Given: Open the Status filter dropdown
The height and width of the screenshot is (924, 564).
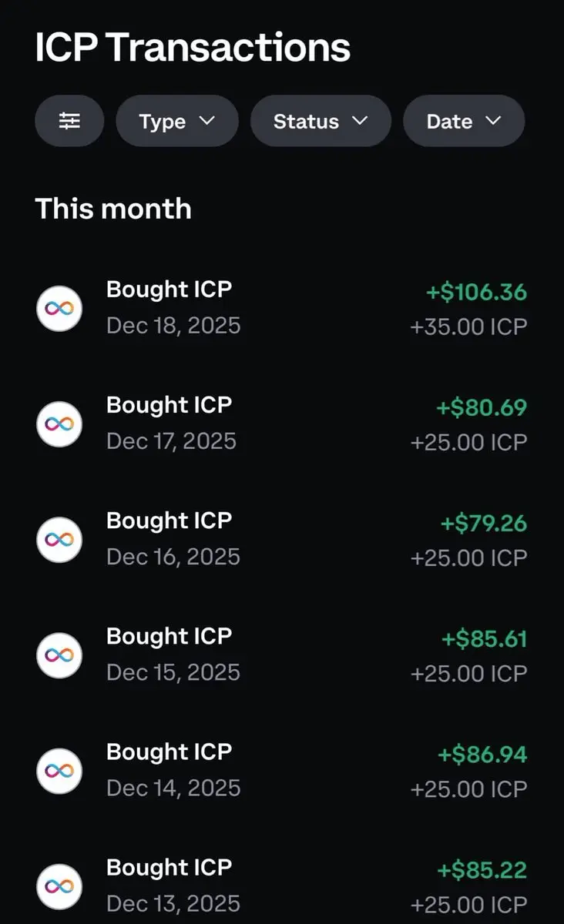Looking at the screenshot, I should pyautogui.click(x=321, y=121).
